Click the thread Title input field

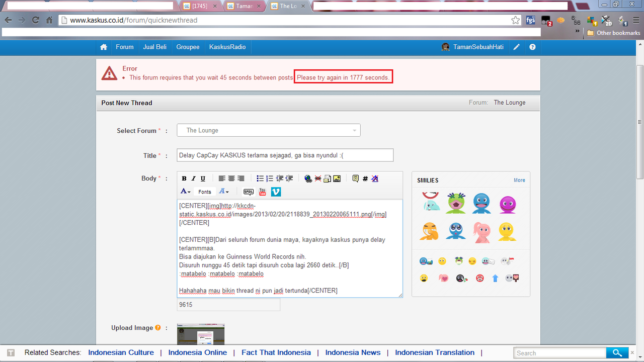[x=285, y=155]
